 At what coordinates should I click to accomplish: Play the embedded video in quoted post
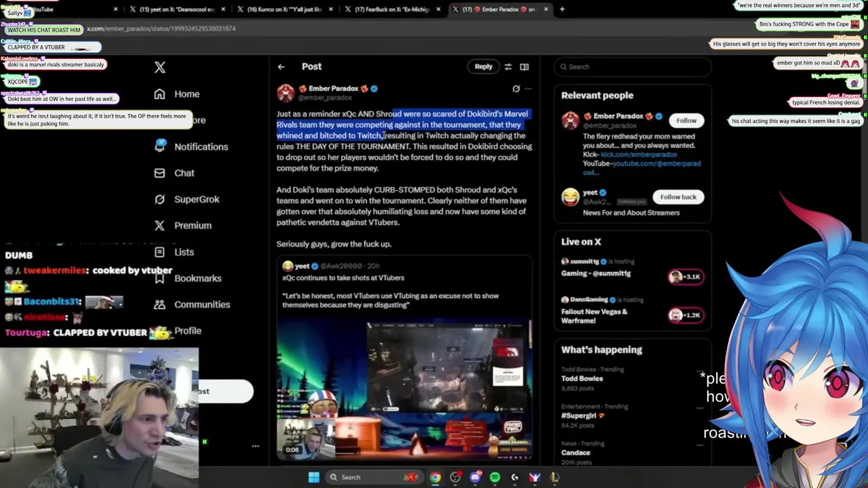coord(405,390)
